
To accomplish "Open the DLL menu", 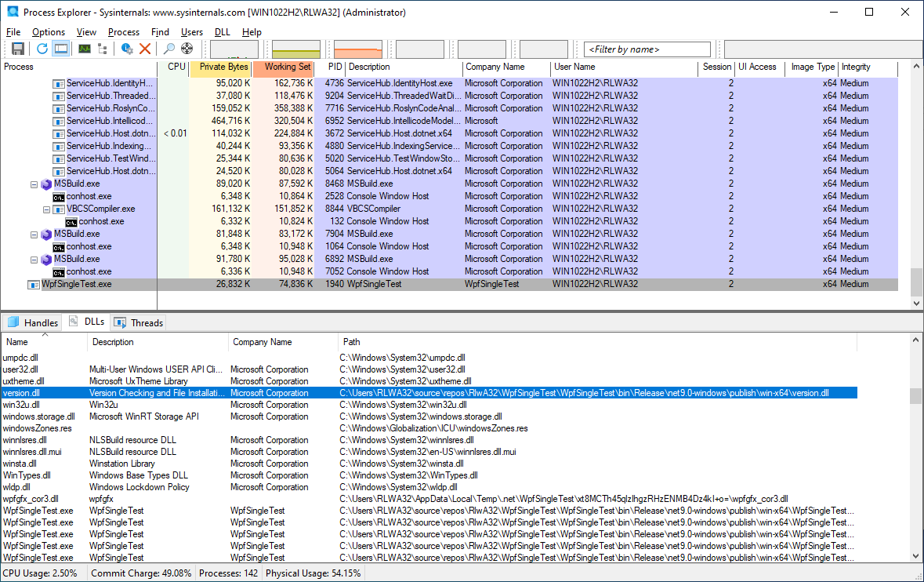I will (222, 32).
